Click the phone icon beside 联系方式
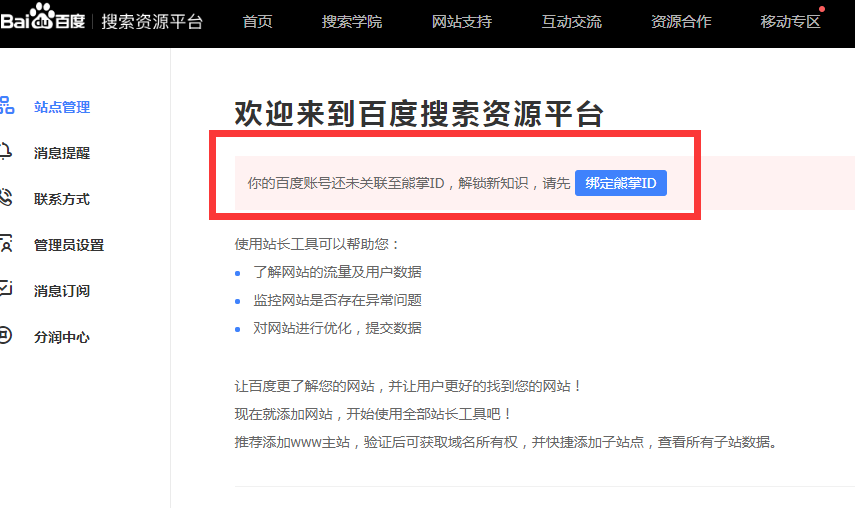The image size is (855, 508). point(5,197)
